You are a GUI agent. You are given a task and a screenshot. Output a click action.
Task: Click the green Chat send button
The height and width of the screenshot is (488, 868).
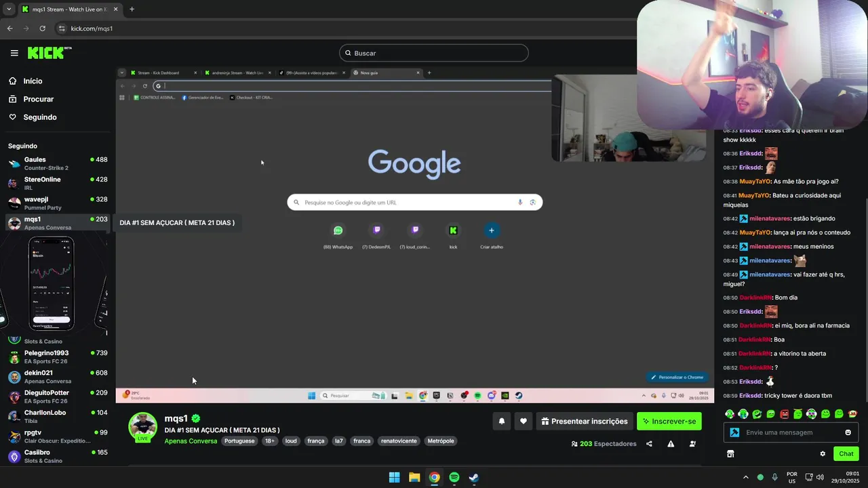(846, 454)
